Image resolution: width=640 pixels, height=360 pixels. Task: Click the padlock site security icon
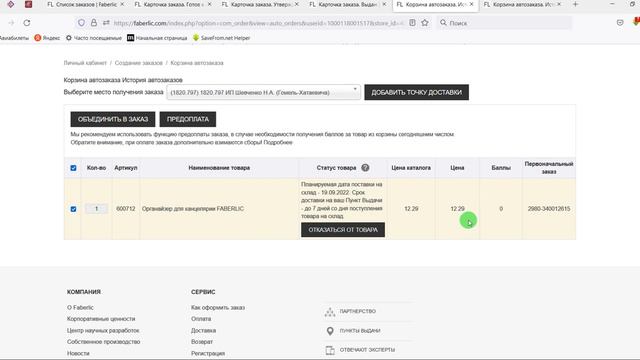(94, 23)
